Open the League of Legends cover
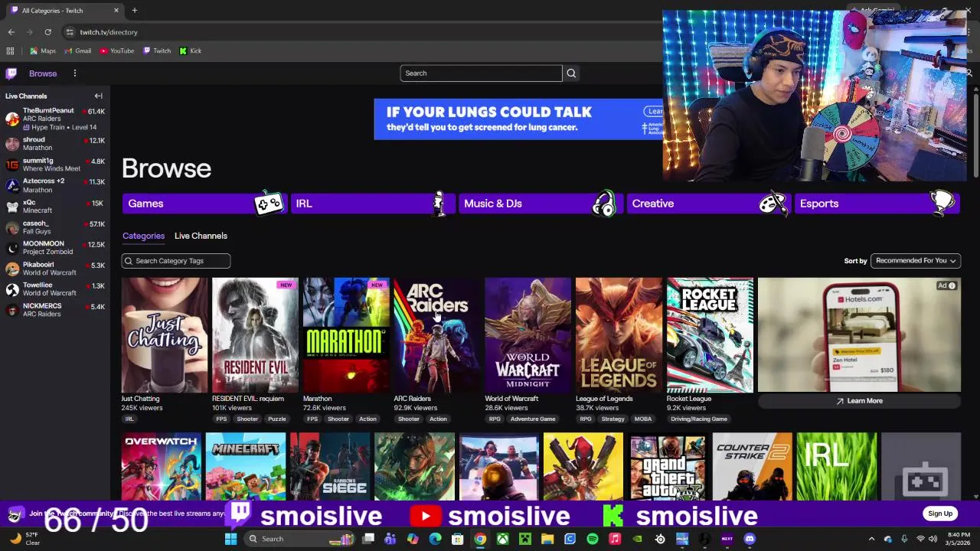 (619, 335)
